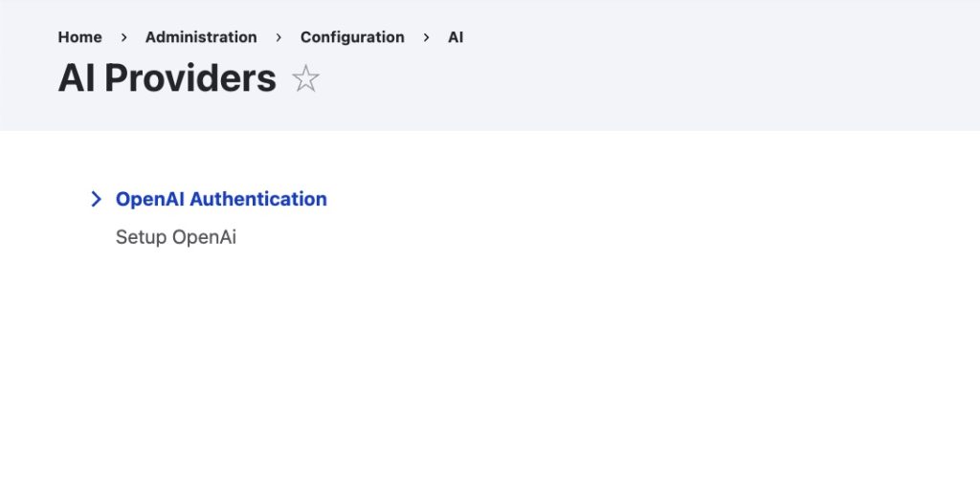Click the star shortcut icon beside AI Providers
Viewport: 980px width, 480px height.
[x=305, y=78]
